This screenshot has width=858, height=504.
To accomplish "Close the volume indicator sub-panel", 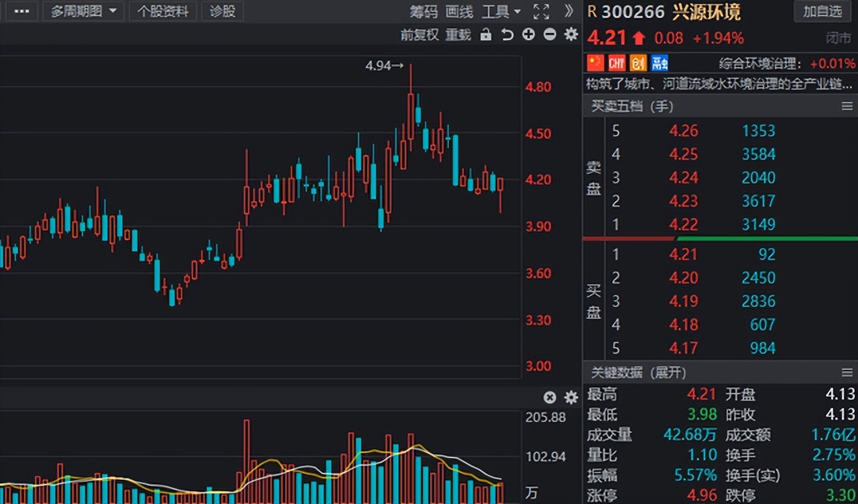I will coord(550,397).
